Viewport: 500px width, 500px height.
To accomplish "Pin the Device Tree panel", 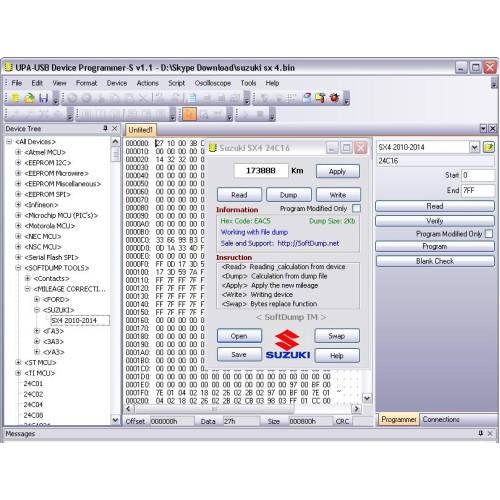I will coord(105,128).
